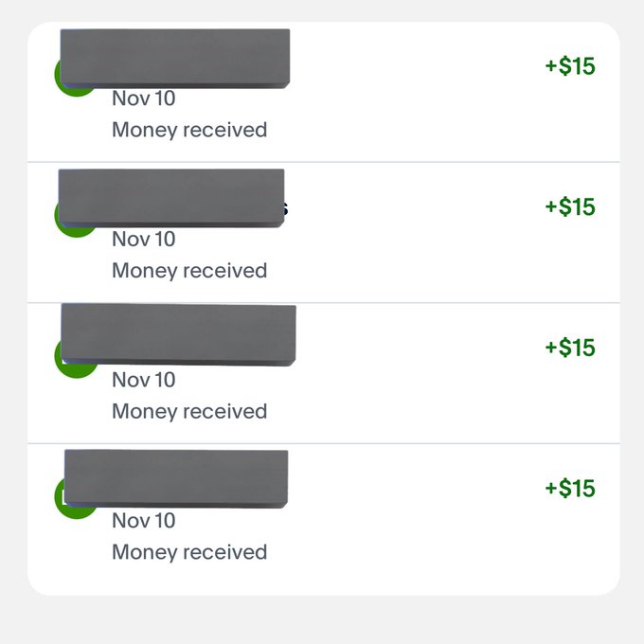644x644 pixels.
Task: Tap the Nov 10 date in fourth transaction
Action: (144, 521)
